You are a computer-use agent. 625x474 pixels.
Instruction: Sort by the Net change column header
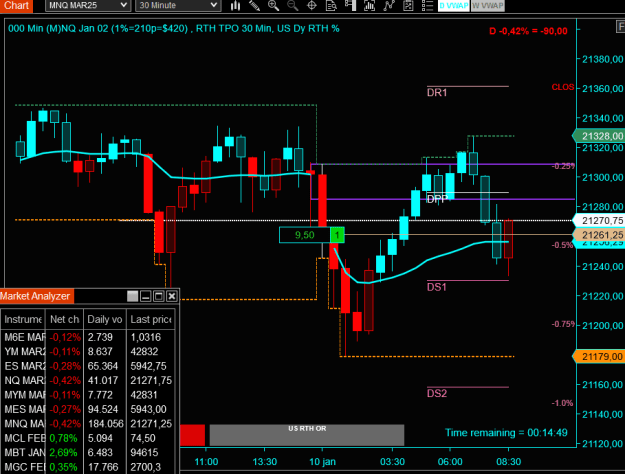point(65,319)
